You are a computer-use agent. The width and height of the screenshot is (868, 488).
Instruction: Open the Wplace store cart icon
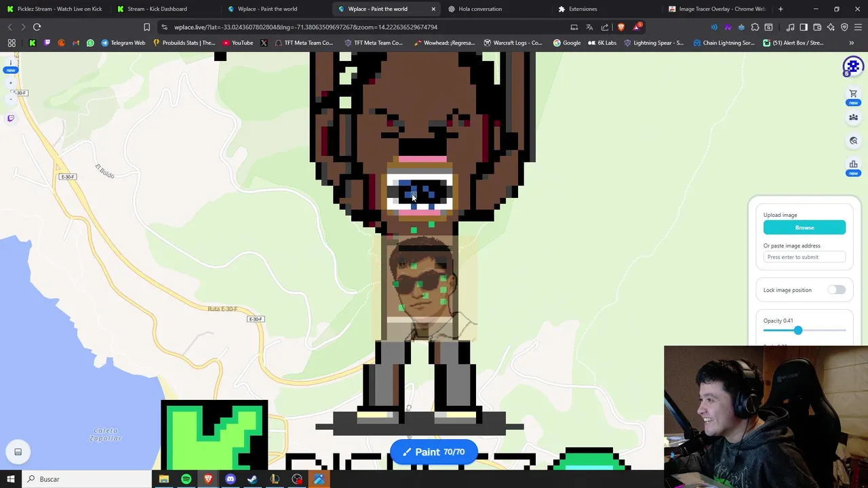[853, 94]
